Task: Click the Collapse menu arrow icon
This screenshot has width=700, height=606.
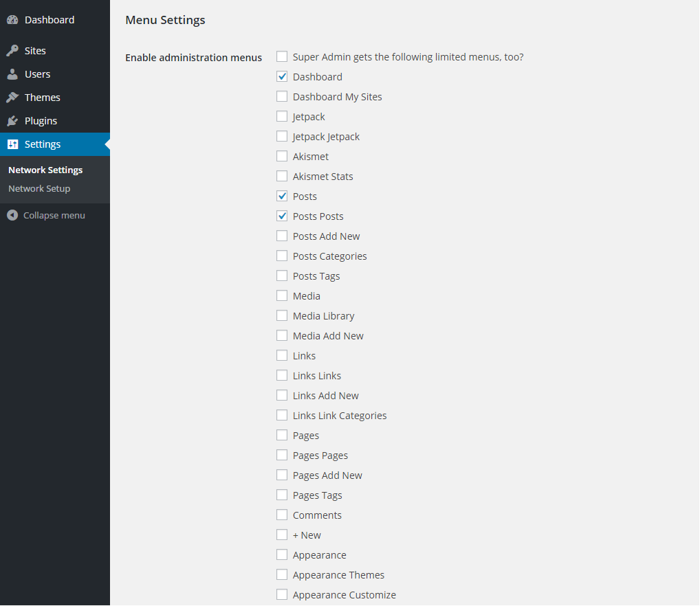Action: pos(12,215)
